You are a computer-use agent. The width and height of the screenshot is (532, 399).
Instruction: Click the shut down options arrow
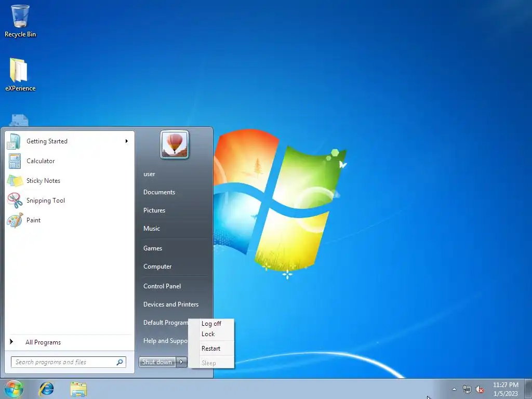181,362
